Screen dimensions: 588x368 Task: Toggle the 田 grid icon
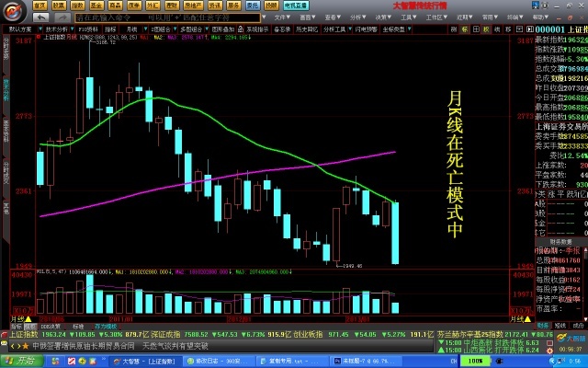476,29
